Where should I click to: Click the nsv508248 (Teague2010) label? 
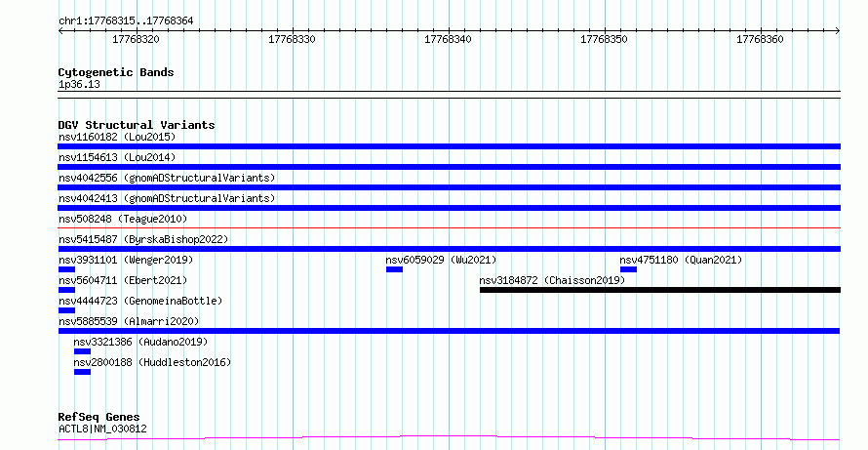pyautogui.click(x=123, y=219)
